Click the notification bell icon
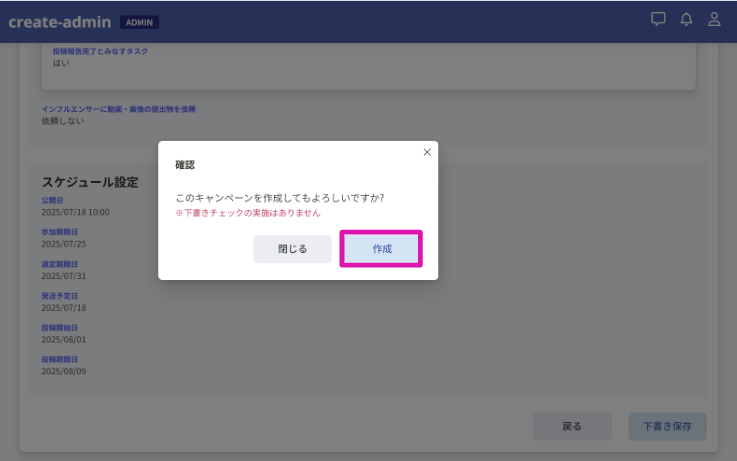Screen dimensions: 737x461 (x=686, y=19)
